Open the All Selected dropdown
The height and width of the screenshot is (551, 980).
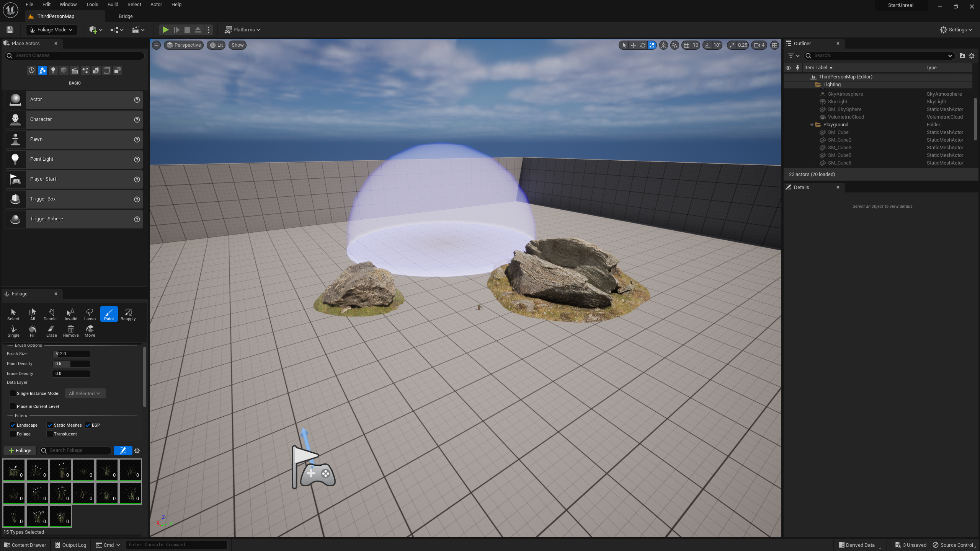point(85,393)
